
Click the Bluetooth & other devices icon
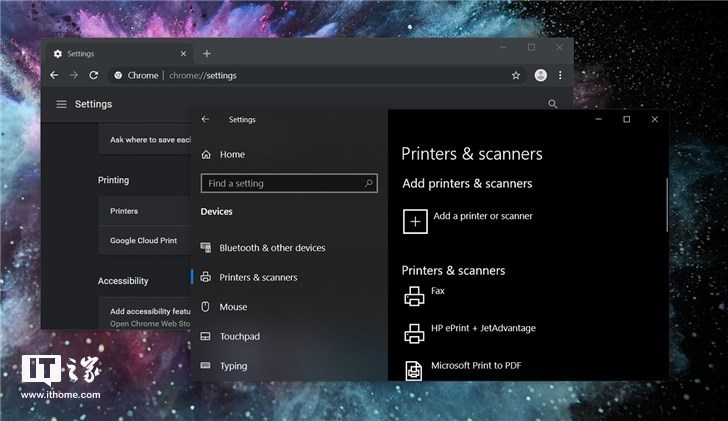(206, 247)
